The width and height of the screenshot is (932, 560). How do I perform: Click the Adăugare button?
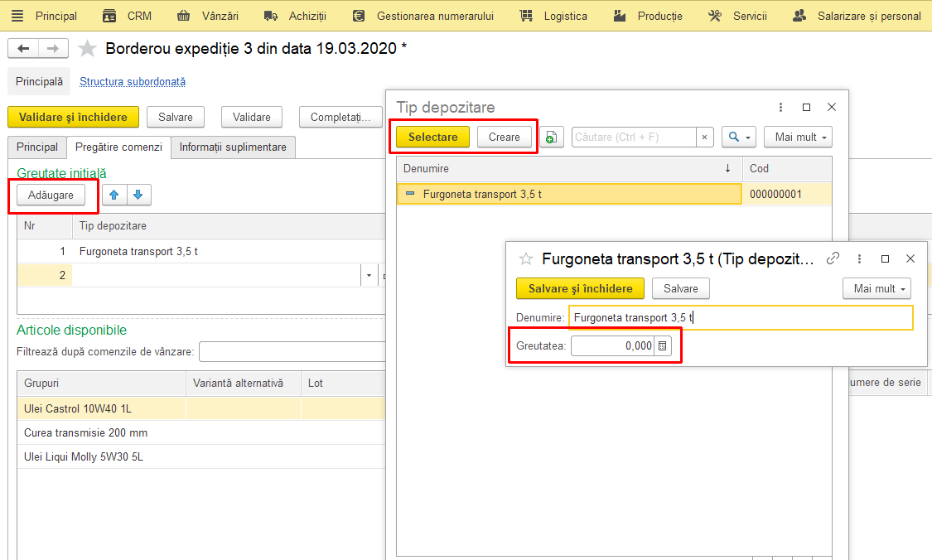click(x=51, y=195)
